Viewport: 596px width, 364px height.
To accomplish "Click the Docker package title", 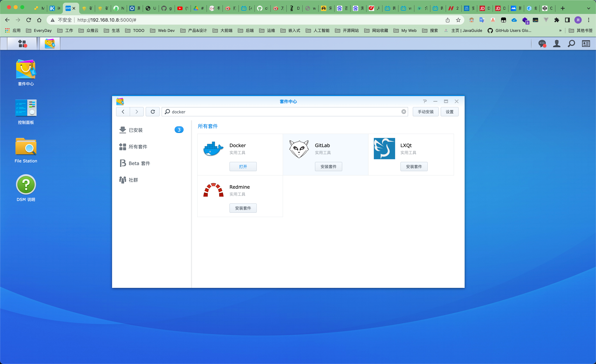I will click(x=237, y=145).
